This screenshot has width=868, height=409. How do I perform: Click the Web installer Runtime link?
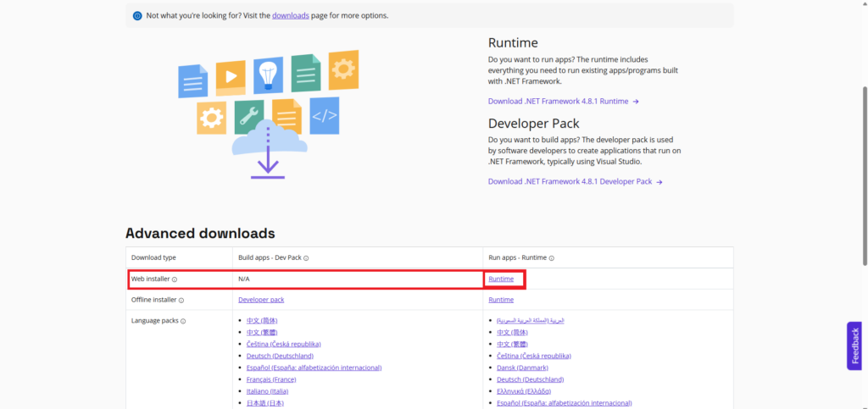pos(501,279)
